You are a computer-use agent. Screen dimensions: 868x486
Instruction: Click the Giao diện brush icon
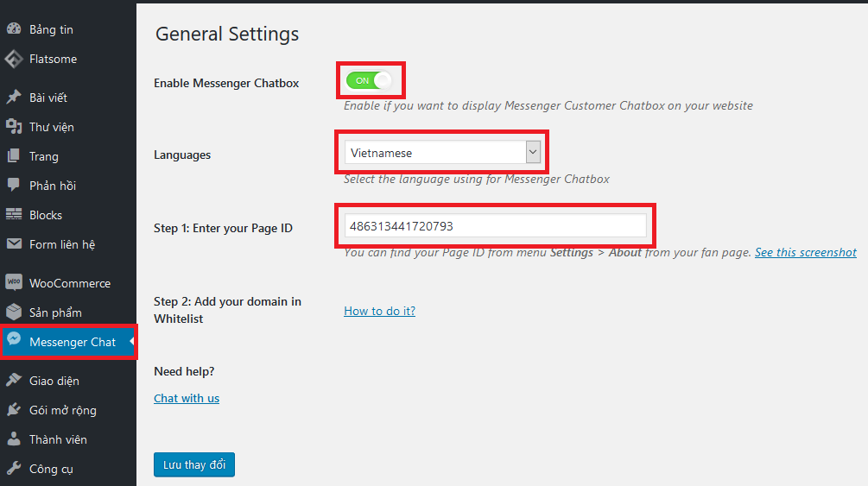click(14, 381)
